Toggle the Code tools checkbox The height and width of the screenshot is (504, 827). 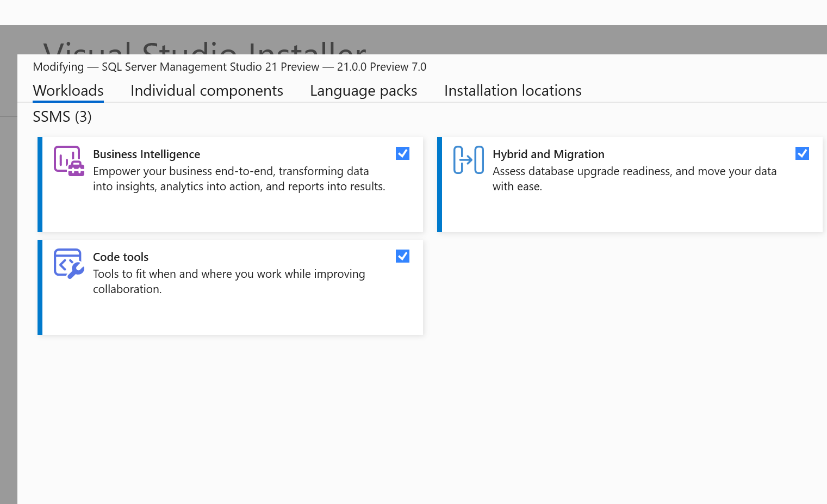pos(402,256)
